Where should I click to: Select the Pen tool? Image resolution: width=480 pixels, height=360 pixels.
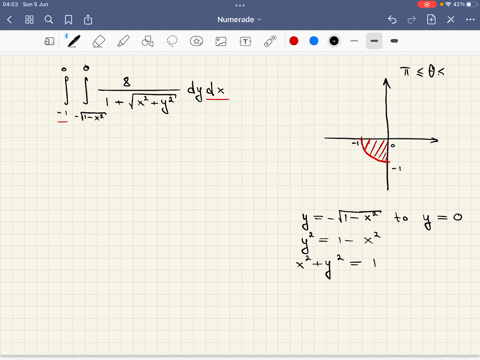coord(73,41)
